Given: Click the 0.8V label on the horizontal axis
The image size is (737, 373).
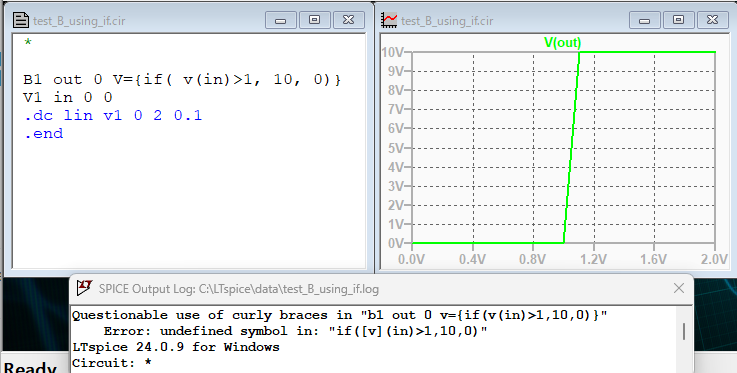Looking at the screenshot, I should (x=533, y=259).
